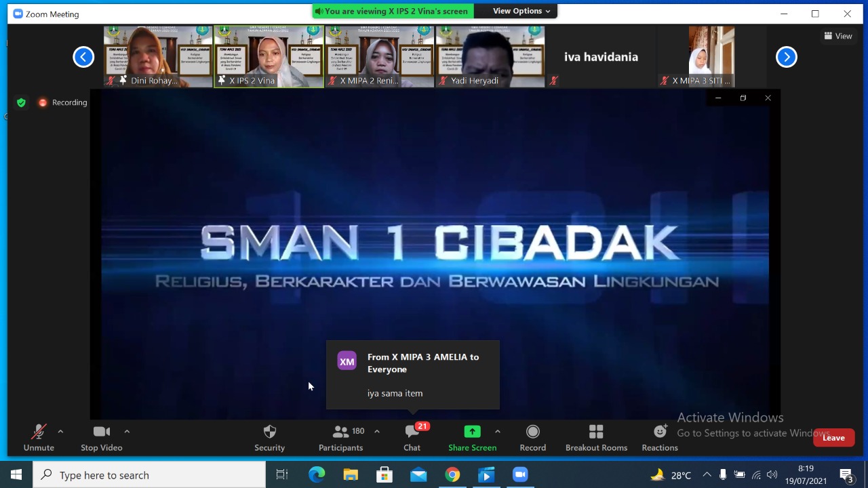Expand video options arrow beside Stop Video
Viewport: 868px width, 488px height.
pyautogui.click(x=127, y=431)
